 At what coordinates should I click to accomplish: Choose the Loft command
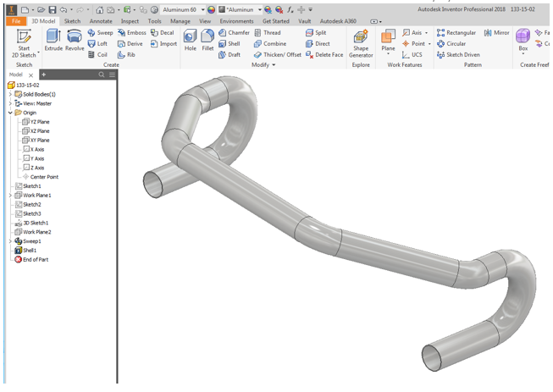(x=97, y=44)
